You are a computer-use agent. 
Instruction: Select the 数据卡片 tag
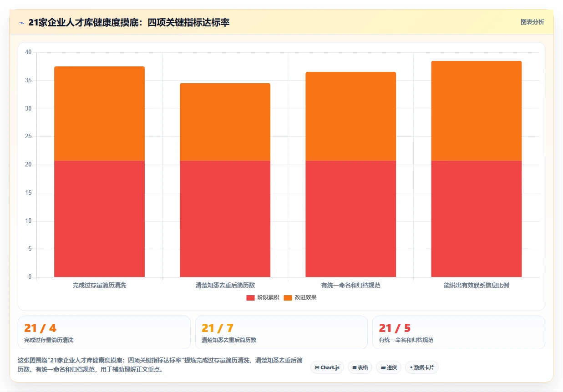[x=421, y=367]
